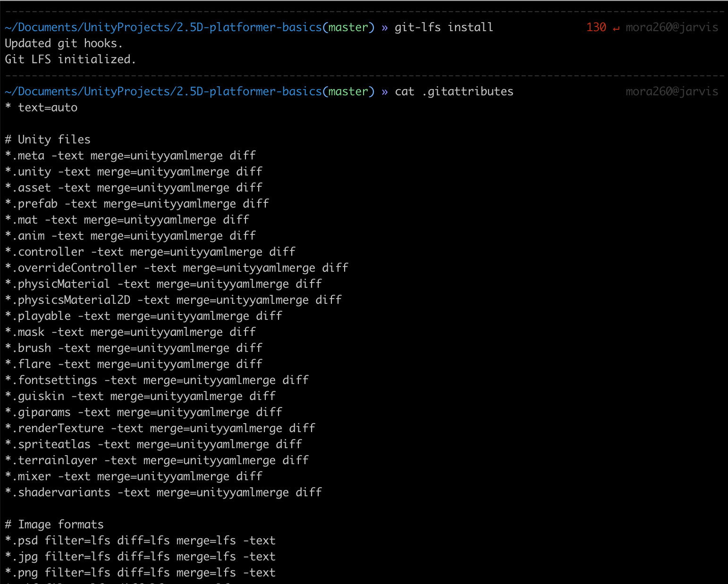Screen dimensions: 728x584
Task: Click the first prompt chevron symbol
Action: (385, 28)
